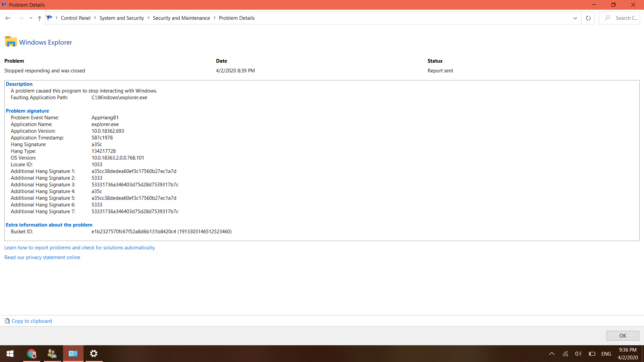Select the Problem Details breadcrumb
644x362 pixels.
click(237, 18)
